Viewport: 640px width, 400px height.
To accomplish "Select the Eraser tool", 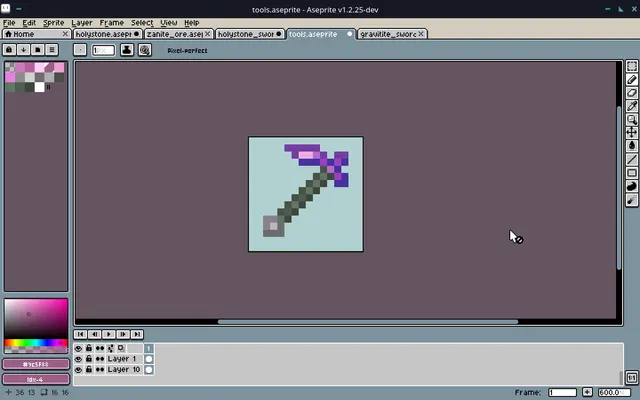I will coord(632,93).
